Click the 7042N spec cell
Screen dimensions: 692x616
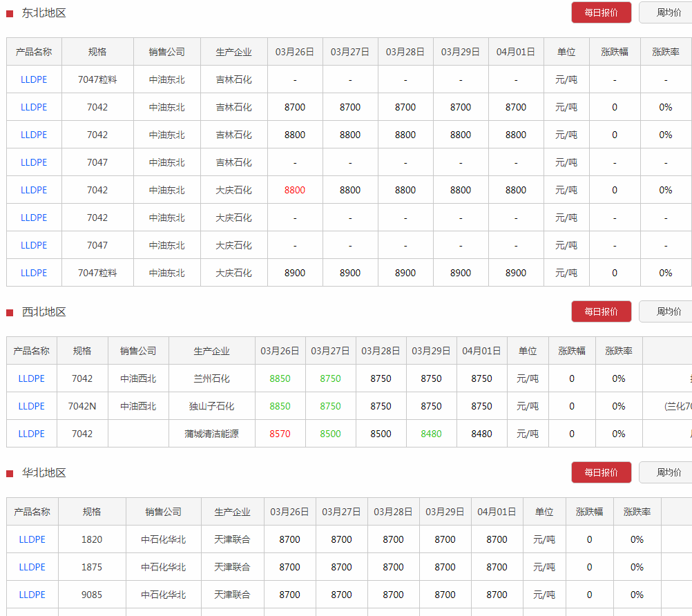[82, 406]
